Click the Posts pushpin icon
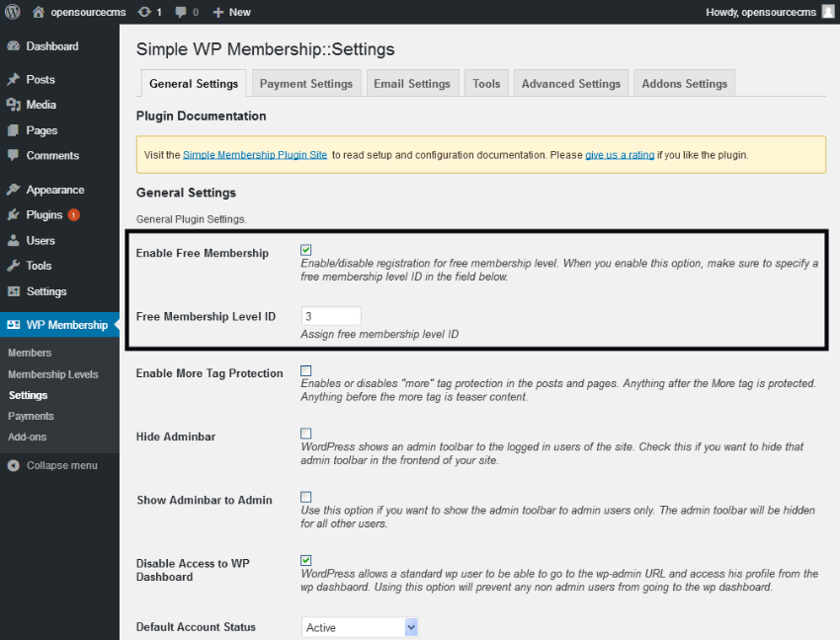 tap(14, 80)
